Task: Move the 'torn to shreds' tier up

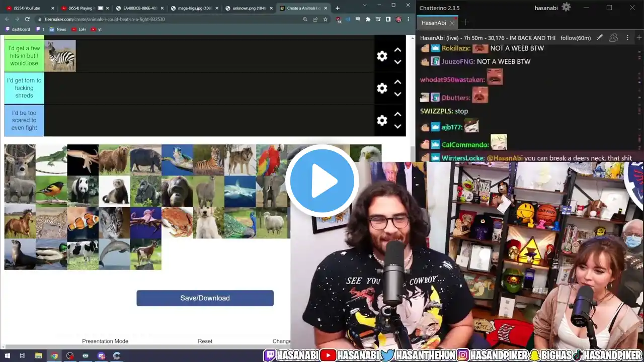Action: 397,82
